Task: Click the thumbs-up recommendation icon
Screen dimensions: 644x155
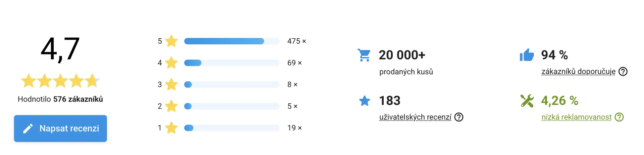Action: (527, 55)
